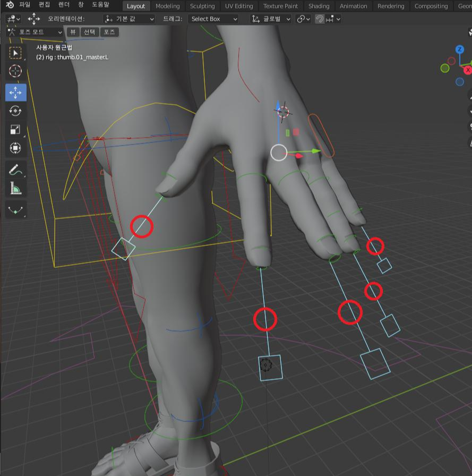The image size is (472, 476).
Task: Grab the blue Z arrow of move gizmo
Action: 278,107
